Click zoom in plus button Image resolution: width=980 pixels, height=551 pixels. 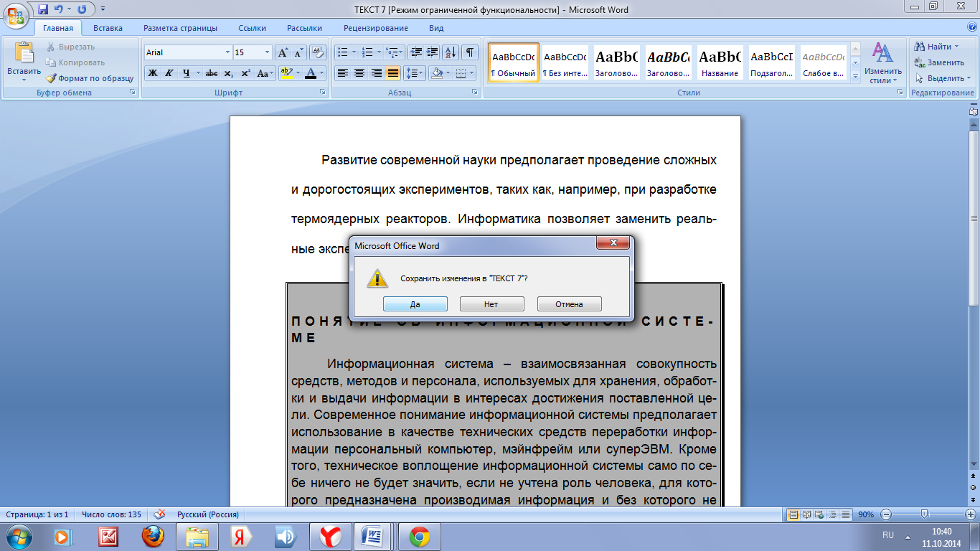pos(970,514)
